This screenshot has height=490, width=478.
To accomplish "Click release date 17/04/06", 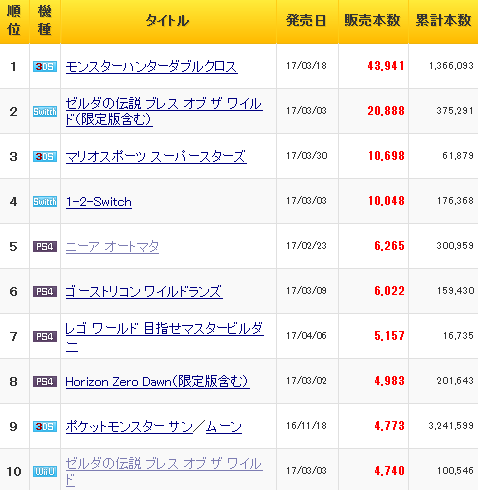I will pyautogui.click(x=306, y=336).
